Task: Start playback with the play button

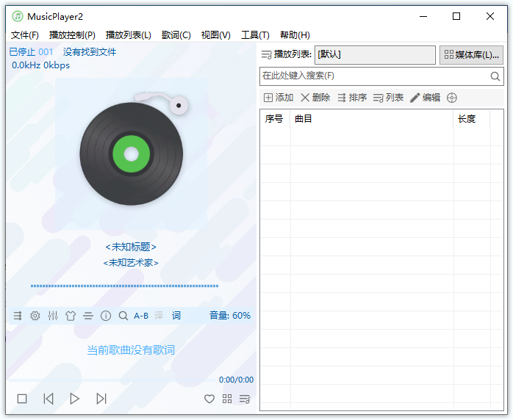Action: (74, 399)
